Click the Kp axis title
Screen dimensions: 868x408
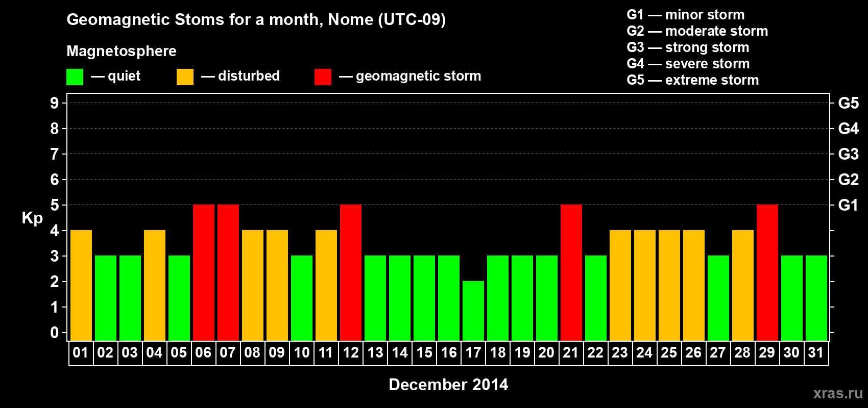[x=32, y=218]
